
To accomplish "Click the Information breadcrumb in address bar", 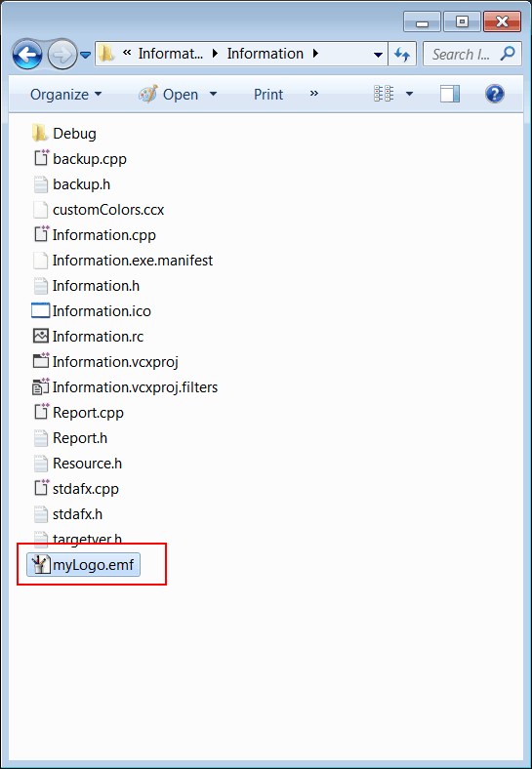I will click(265, 54).
